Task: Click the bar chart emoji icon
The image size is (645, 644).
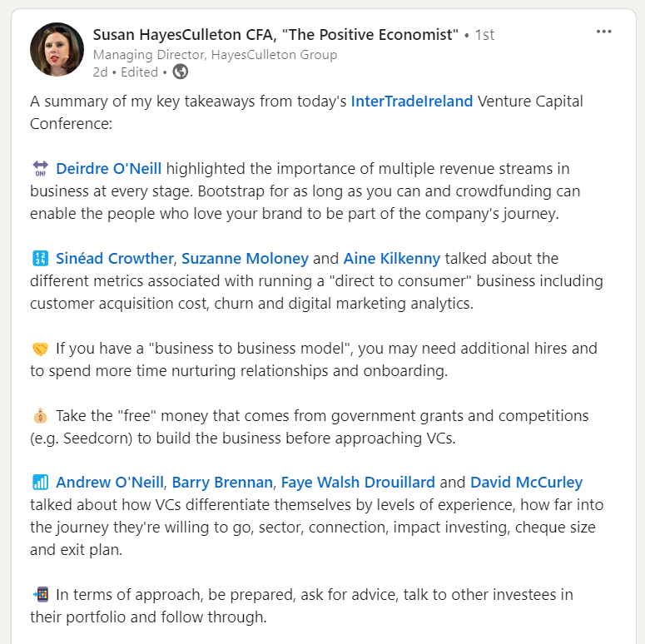Action: pos(40,482)
